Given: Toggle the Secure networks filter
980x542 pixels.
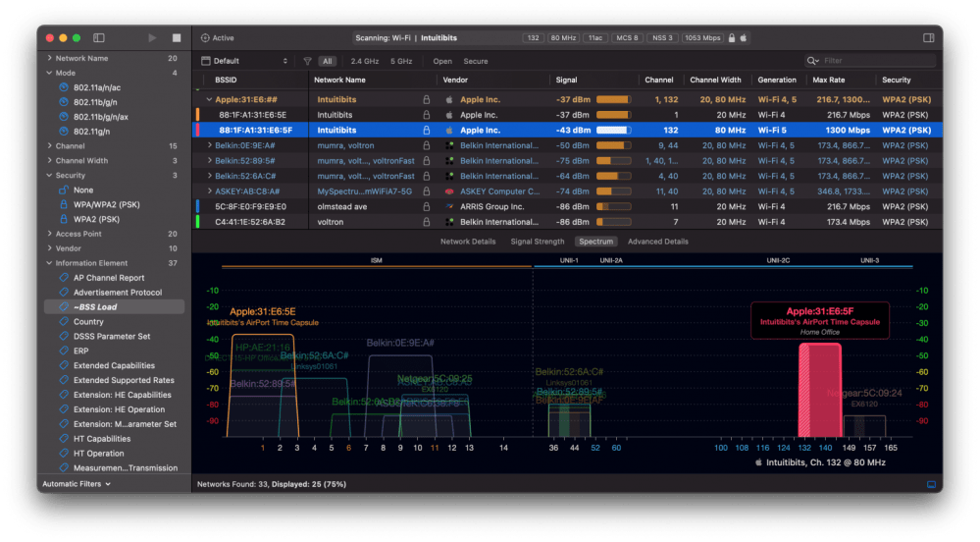Looking at the screenshot, I should coord(476,61).
